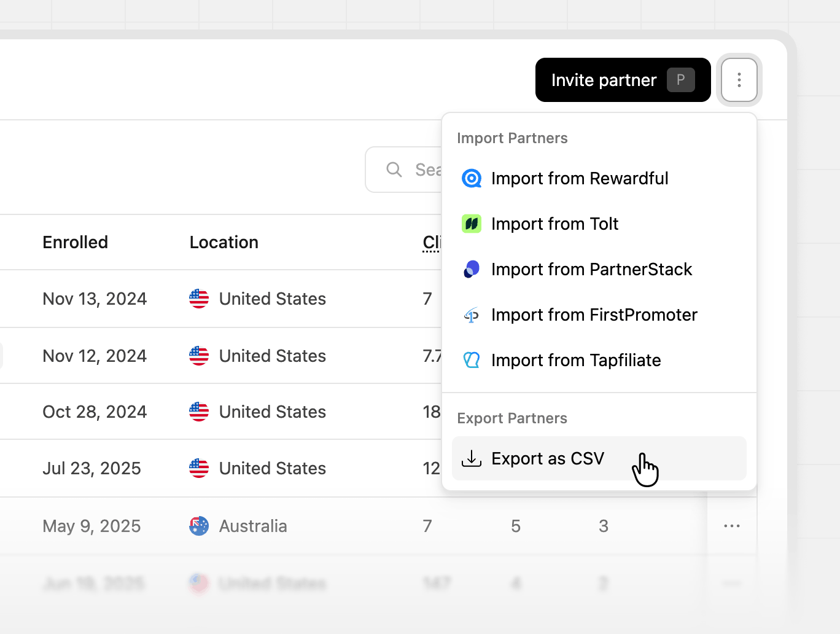Click the Enrolled column header
Screen dimensions: 840x634
tap(76, 242)
